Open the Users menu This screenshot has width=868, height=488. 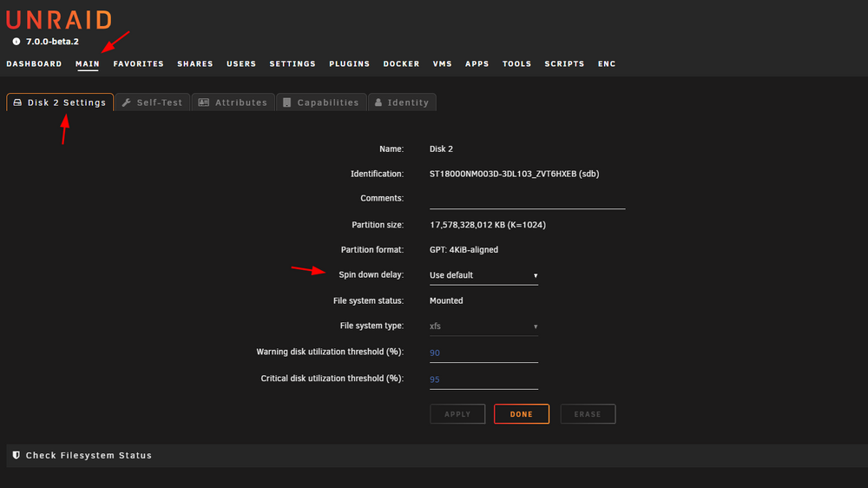tap(241, 63)
